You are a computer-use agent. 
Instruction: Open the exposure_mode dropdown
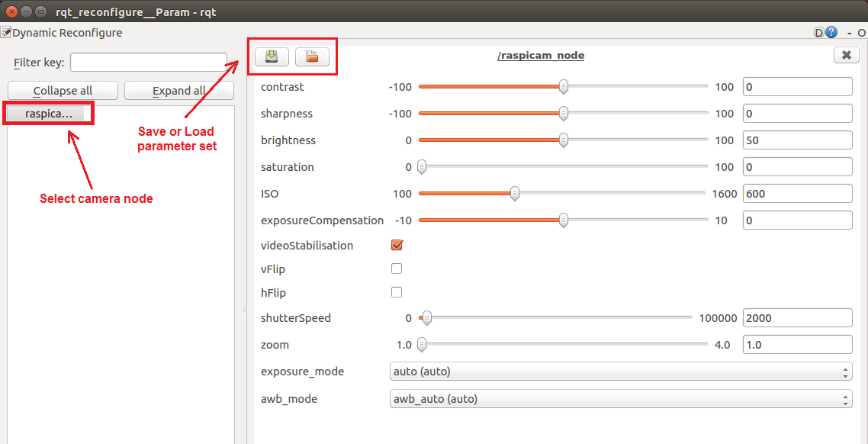tap(620, 372)
